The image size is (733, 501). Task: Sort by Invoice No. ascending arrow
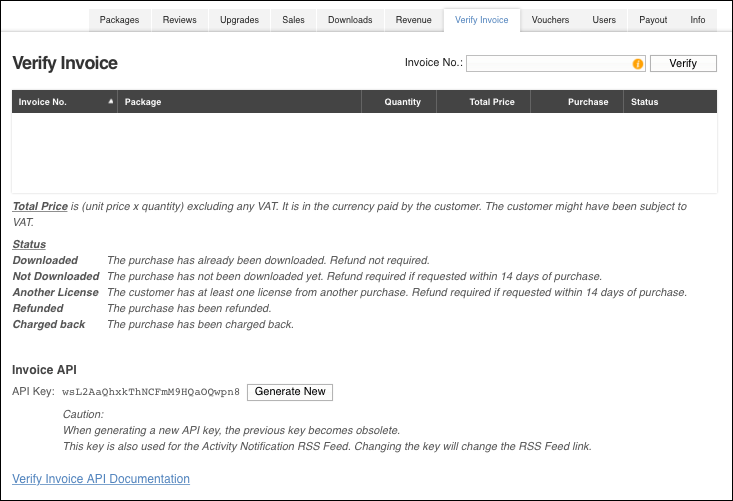pyautogui.click(x=110, y=102)
